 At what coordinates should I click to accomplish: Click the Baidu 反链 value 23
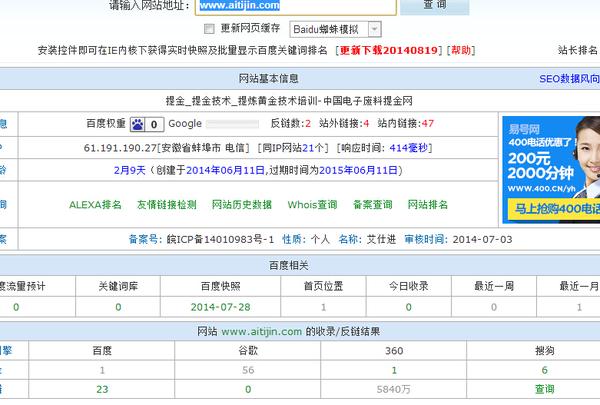coord(102,389)
